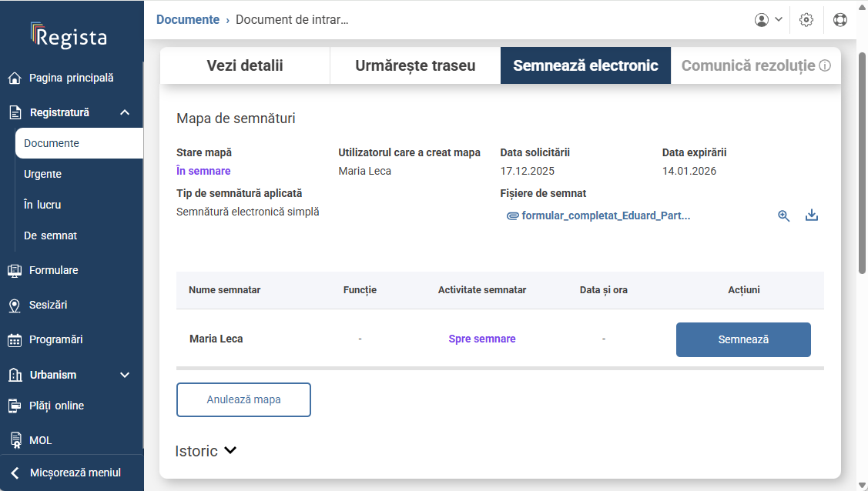Open the user account dropdown
The image size is (868, 491).
click(x=769, y=20)
